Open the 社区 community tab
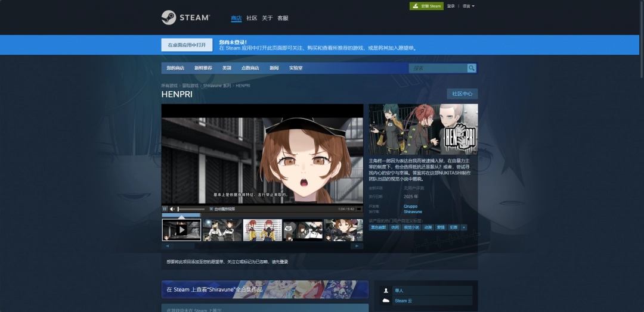The height and width of the screenshot is (312, 644). (x=252, y=18)
